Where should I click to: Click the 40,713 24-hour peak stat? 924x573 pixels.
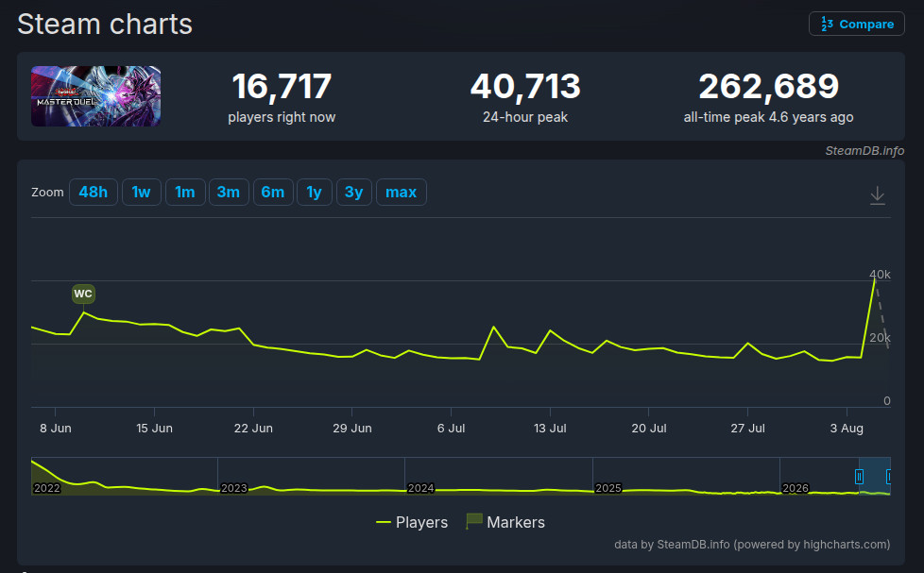tap(525, 97)
